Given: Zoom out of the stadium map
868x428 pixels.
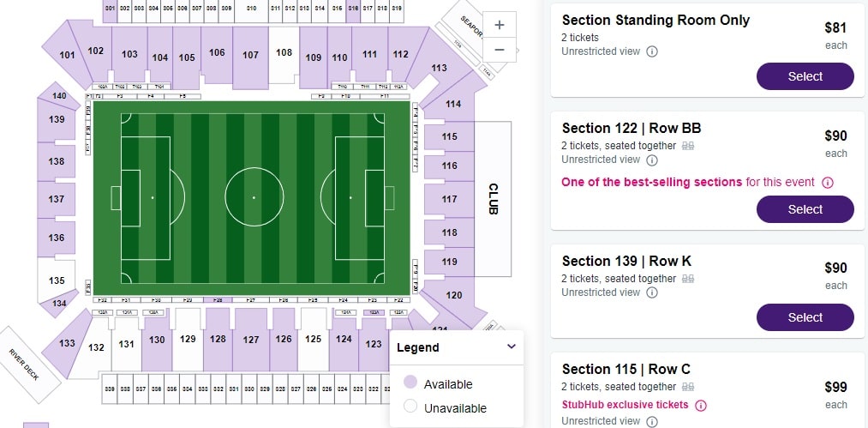Looking at the screenshot, I should click(500, 51).
